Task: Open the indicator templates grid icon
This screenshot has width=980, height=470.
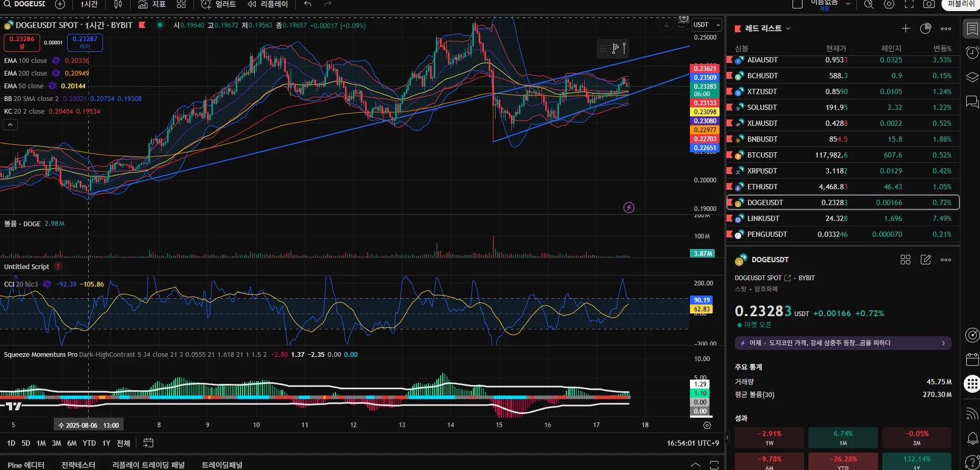Action: (181, 4)
